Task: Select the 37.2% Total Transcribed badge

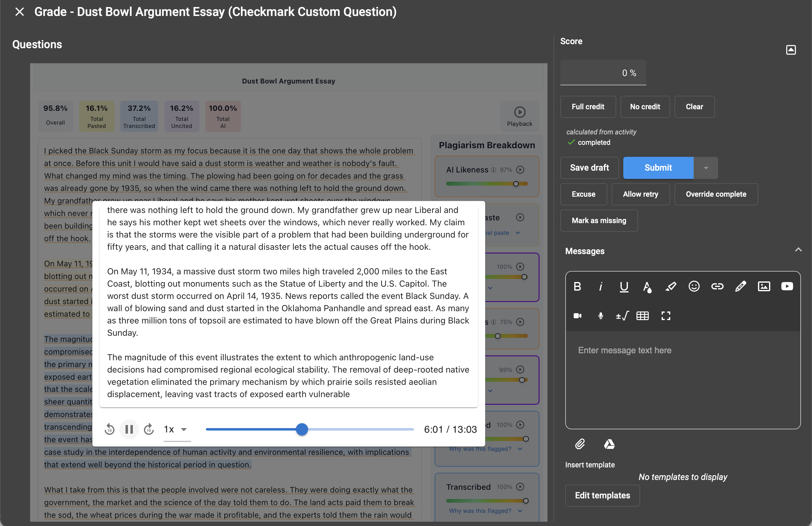Action: 139,116
